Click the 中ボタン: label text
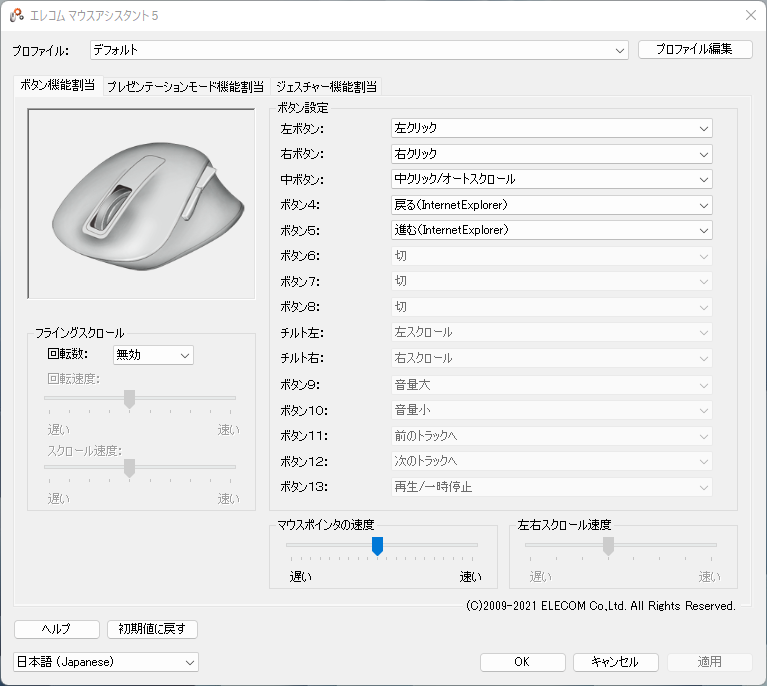 point(302,180)
